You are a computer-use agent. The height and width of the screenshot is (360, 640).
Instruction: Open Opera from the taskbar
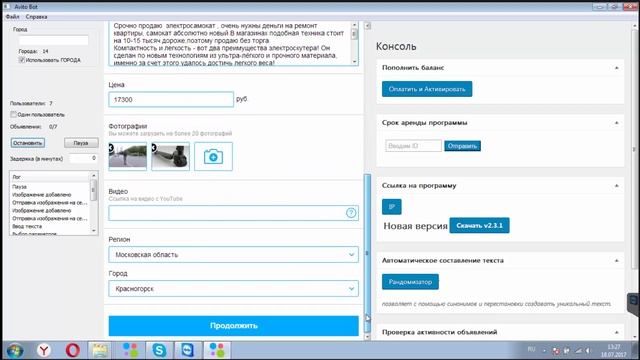(73, 350)
